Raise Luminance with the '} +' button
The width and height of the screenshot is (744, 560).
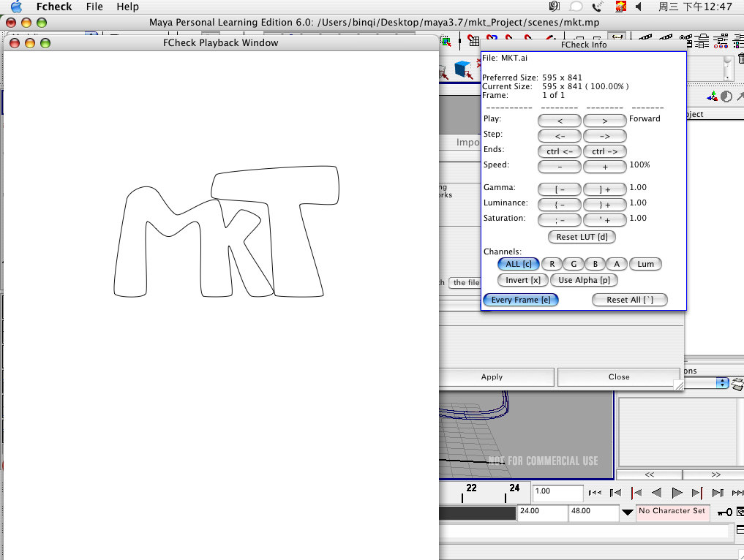point(604,205)
